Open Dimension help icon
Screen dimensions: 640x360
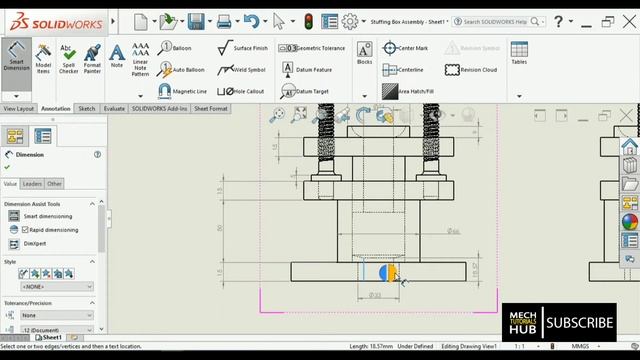98,154
